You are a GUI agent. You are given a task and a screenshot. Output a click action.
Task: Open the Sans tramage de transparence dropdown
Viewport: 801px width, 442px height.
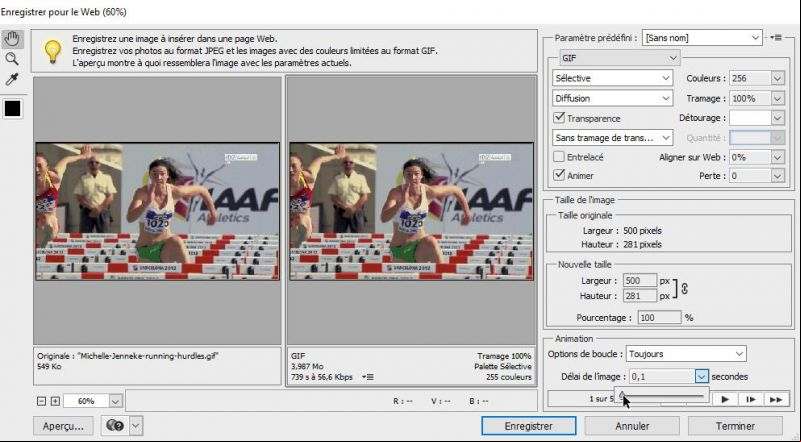tap(612, 137)
